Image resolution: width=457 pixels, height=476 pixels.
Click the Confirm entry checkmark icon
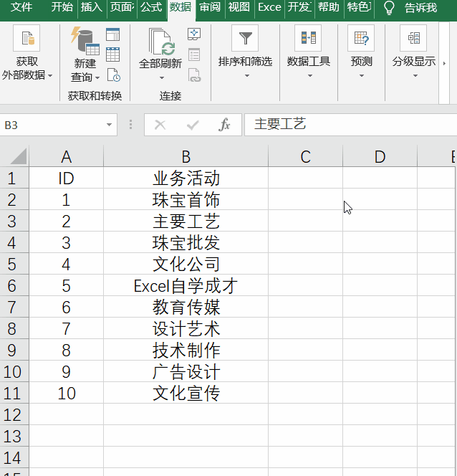pos(193,125)
